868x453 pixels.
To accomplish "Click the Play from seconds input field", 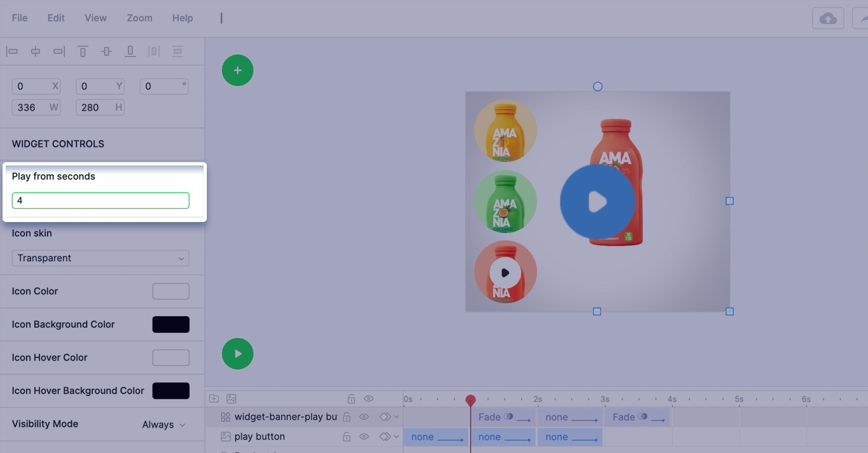I will coord(101,200).
